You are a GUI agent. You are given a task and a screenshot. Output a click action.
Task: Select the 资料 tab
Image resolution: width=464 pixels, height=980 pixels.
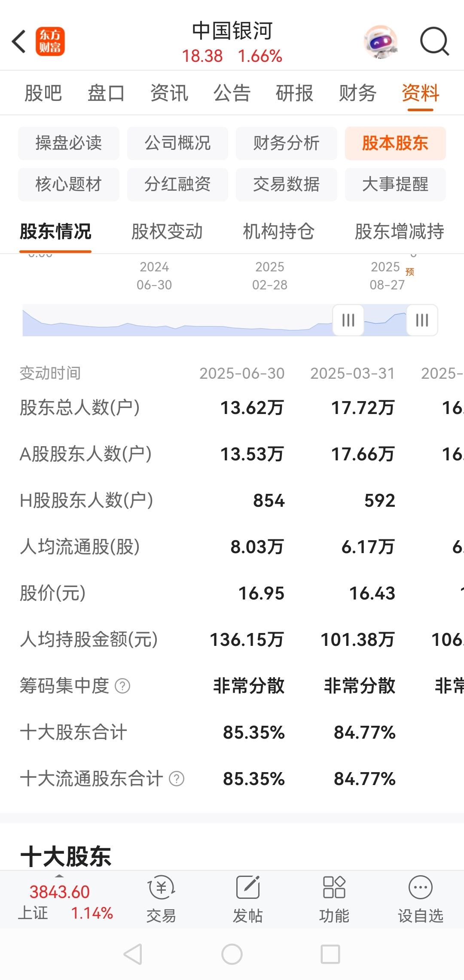pos(421,93)
